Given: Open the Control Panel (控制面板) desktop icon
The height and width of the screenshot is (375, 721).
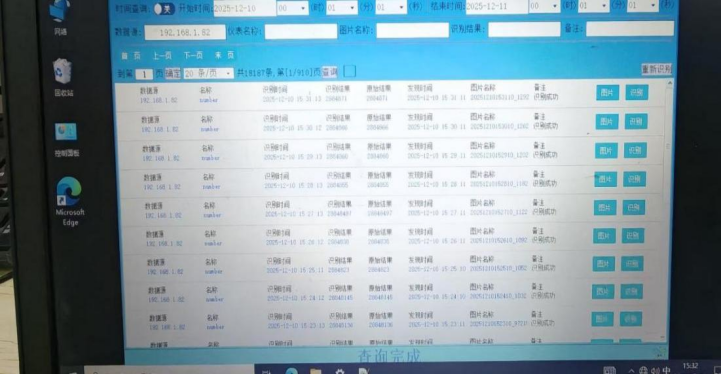Looking at the screenshot, I should tap(66, 140).
